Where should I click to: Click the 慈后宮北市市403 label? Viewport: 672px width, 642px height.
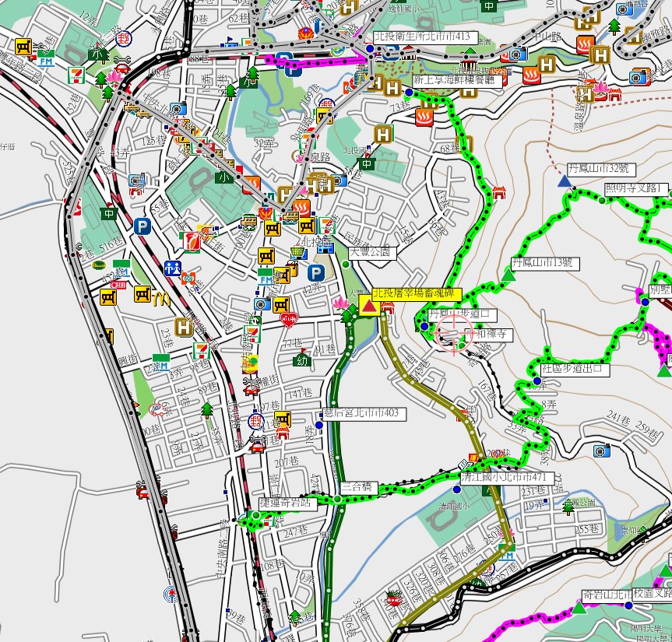(x=364, y=413)
